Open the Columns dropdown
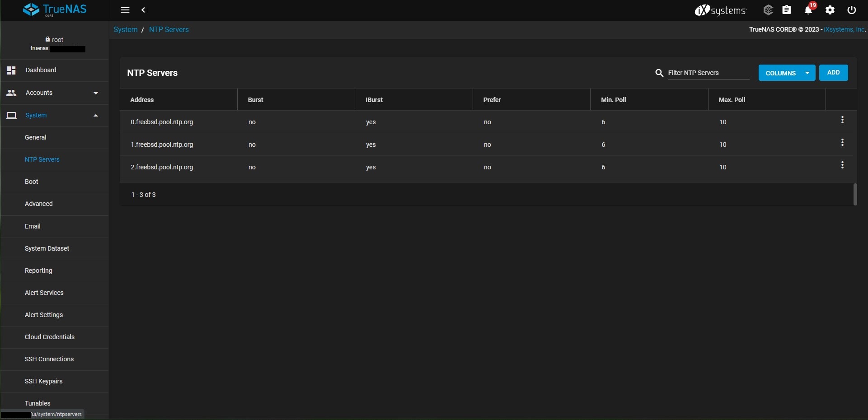This screenshot has width=868, height=420. [787, 73]
